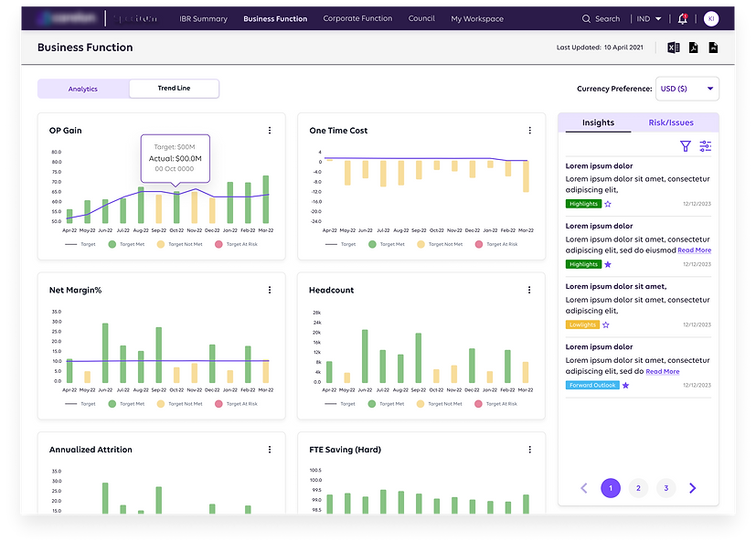
Task: Click the first green Highlights tag
Action: coord(583,204)
